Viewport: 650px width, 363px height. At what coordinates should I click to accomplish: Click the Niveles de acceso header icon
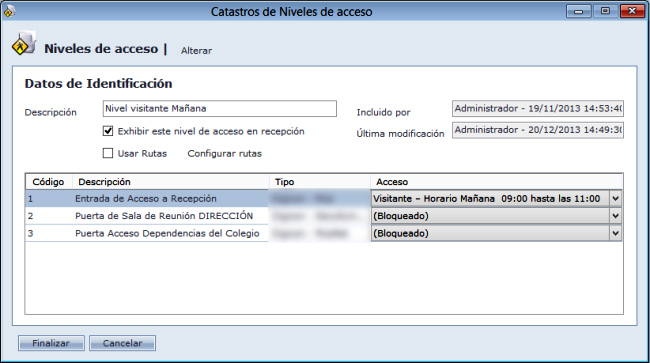(24, 43)
